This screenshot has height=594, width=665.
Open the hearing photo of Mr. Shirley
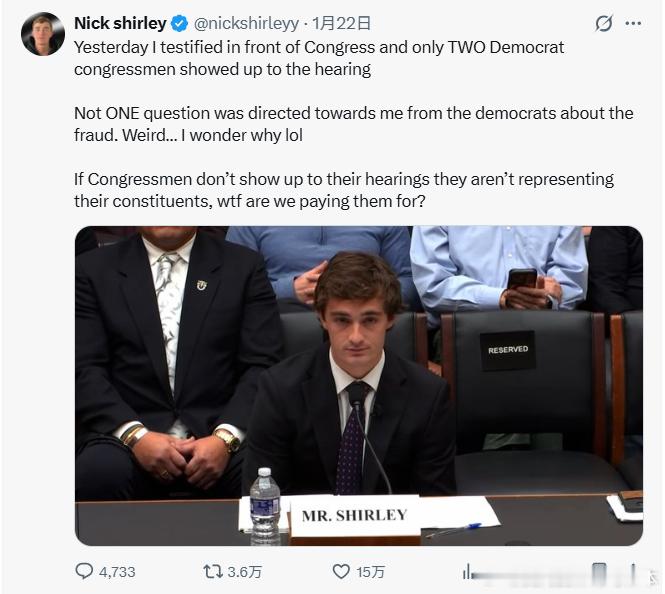[x=358, y=385]
